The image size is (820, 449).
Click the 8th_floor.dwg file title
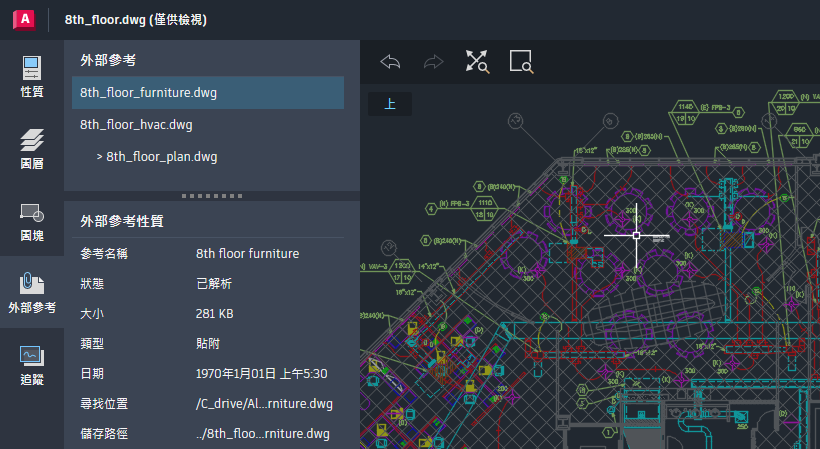pos(136,20)
